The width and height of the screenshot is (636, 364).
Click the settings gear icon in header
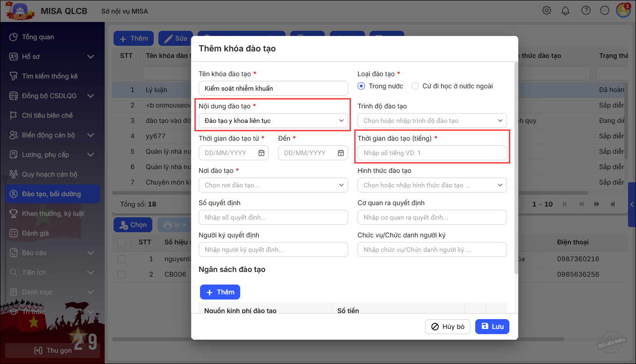tap(546, 11)
